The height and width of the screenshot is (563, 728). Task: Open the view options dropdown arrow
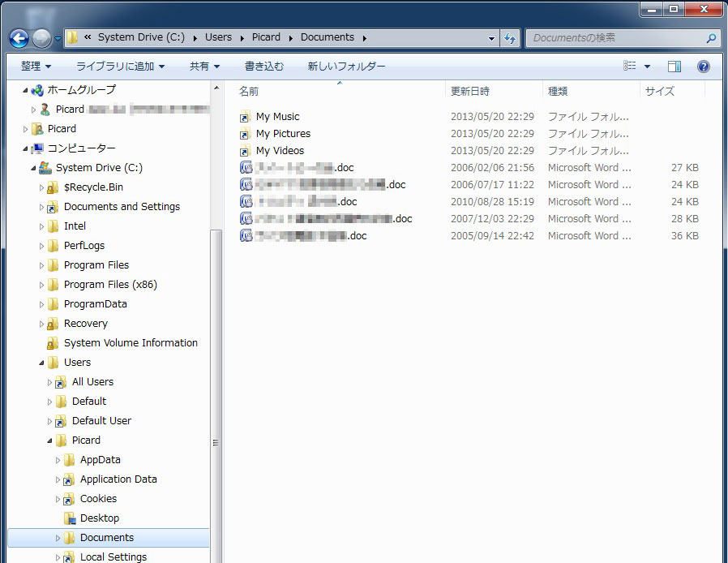(647, 67)
